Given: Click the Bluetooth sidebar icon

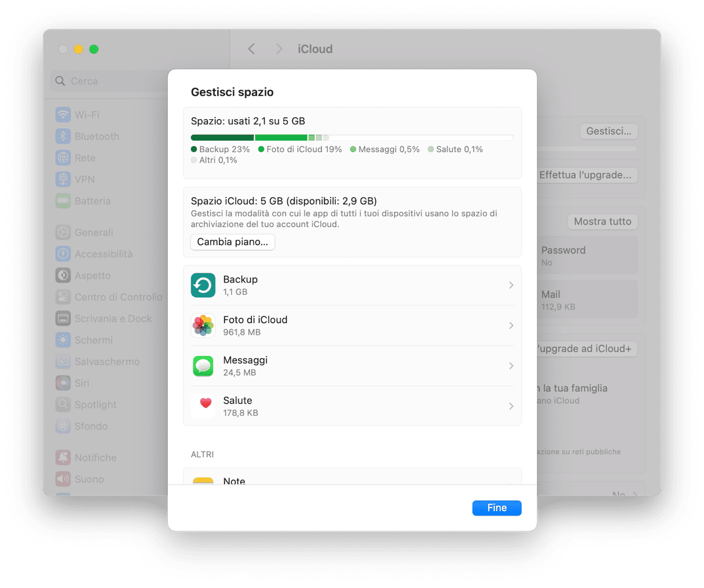Looking at the screenshot, I should pyautogui.click(x=63, y=136).
